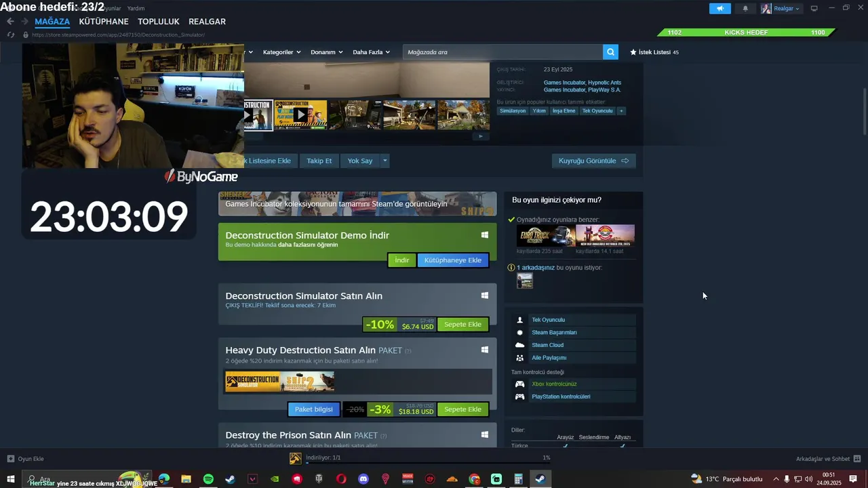Screen dimensions: 868x488
Task: Click the Mağazada ara search field
Action: 502,52
